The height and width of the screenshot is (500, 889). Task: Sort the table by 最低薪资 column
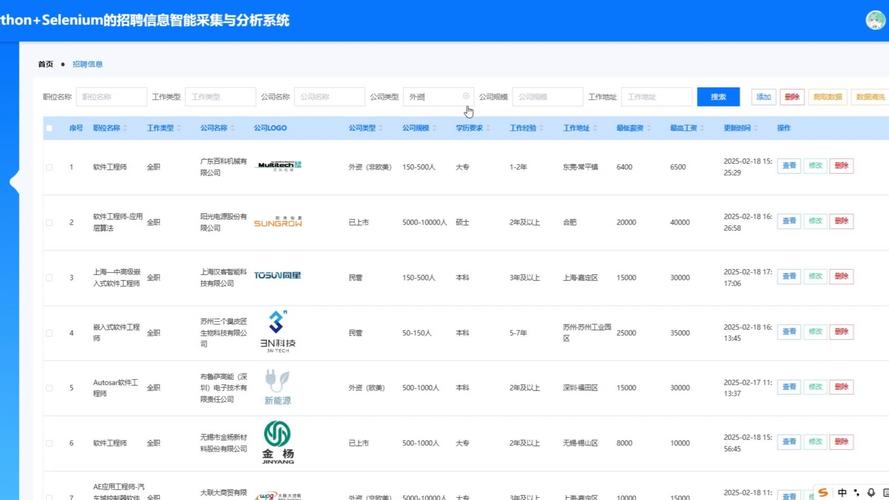[631, 128]
